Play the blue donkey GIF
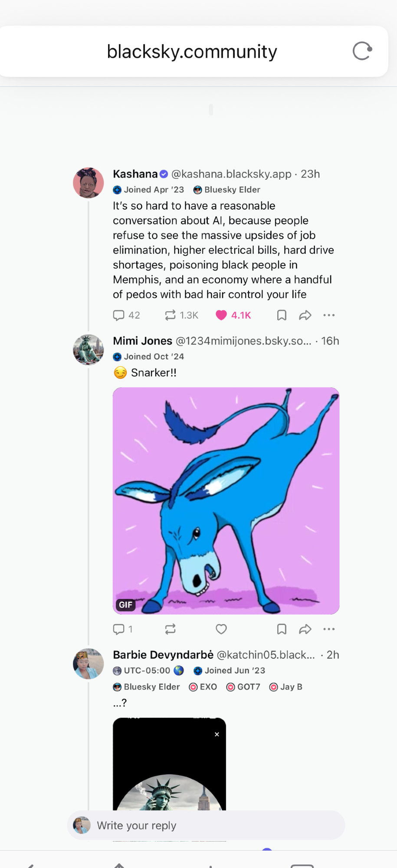Image resolution: width=397 pixels, height=868 pixels. [x=226, y=500]
